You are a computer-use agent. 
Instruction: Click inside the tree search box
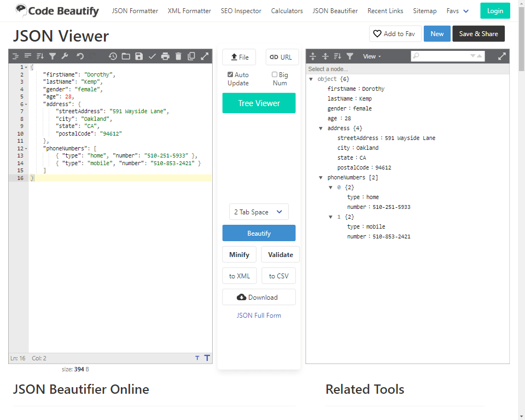(445, 56)
